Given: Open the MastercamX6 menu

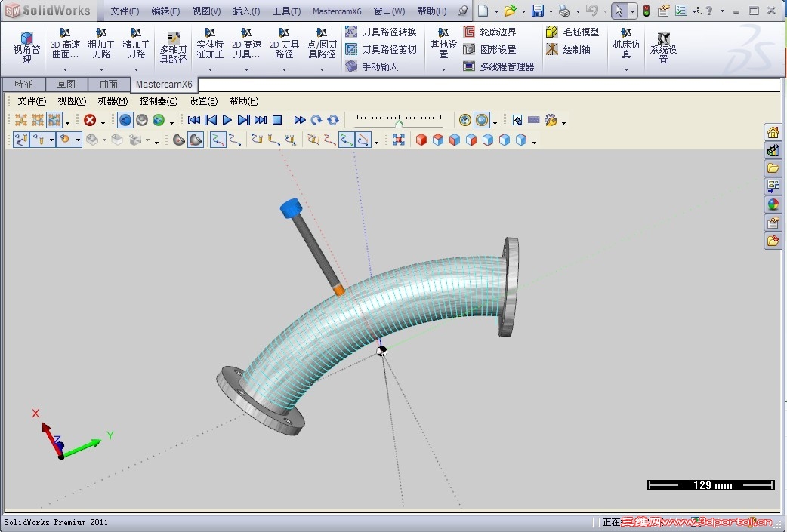Looking at the screenshot, I should [x=337, y=11].
